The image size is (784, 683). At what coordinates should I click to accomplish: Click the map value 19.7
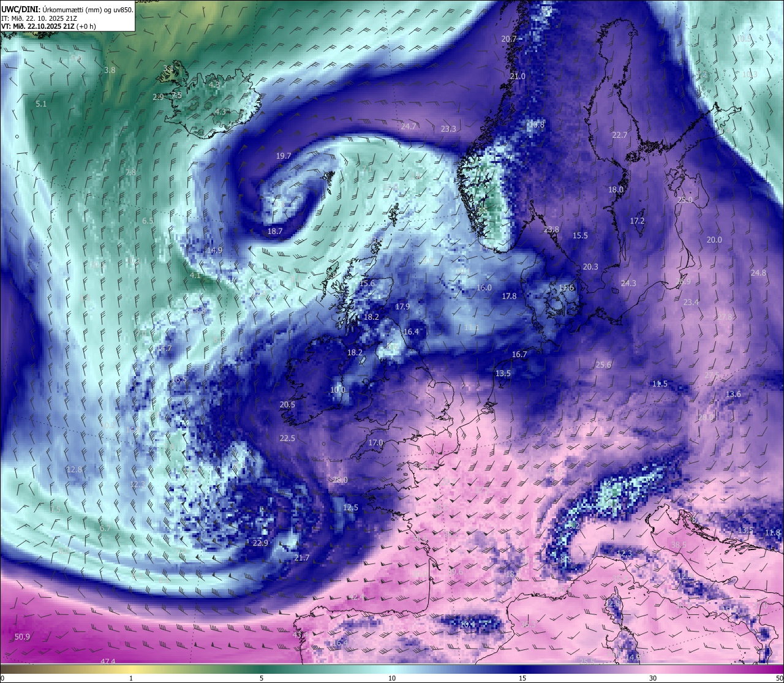pos(284,156)
